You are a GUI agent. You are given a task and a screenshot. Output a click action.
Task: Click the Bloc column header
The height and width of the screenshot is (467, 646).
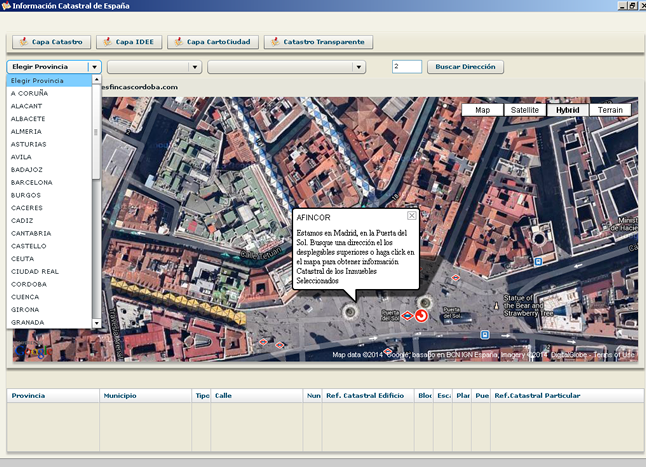(x=424, y=396)
